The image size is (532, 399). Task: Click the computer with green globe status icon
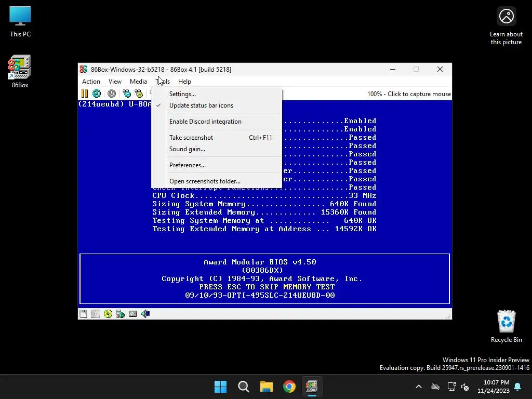pos(121,314)
